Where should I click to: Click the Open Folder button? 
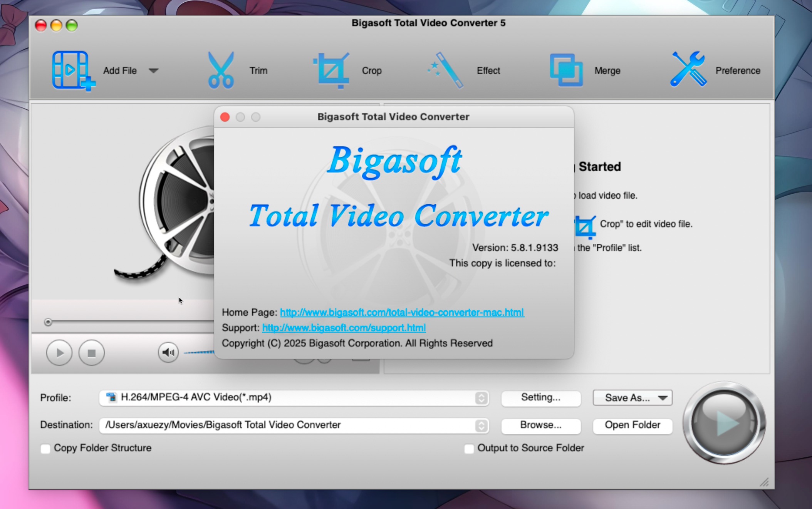click(x=632, y=425)
